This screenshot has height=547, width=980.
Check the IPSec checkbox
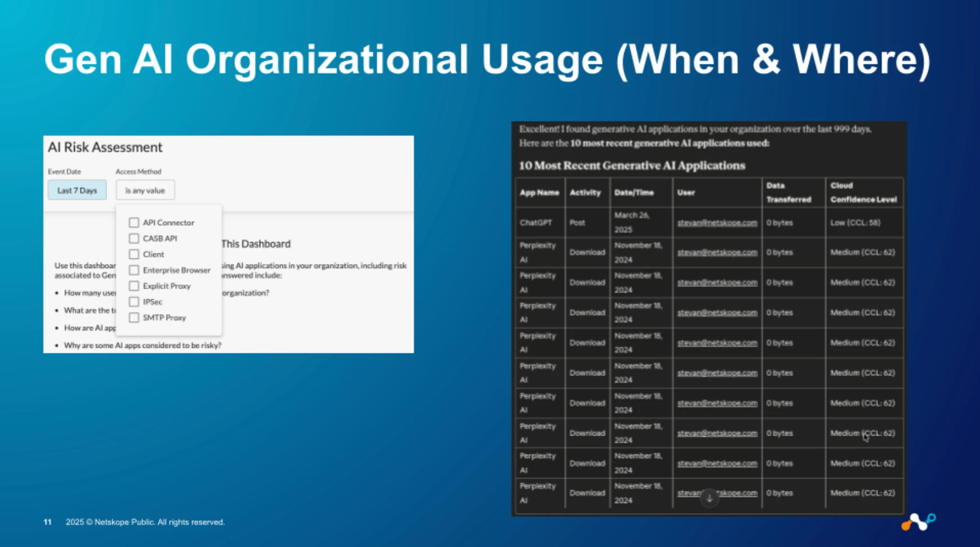[134, 302]
